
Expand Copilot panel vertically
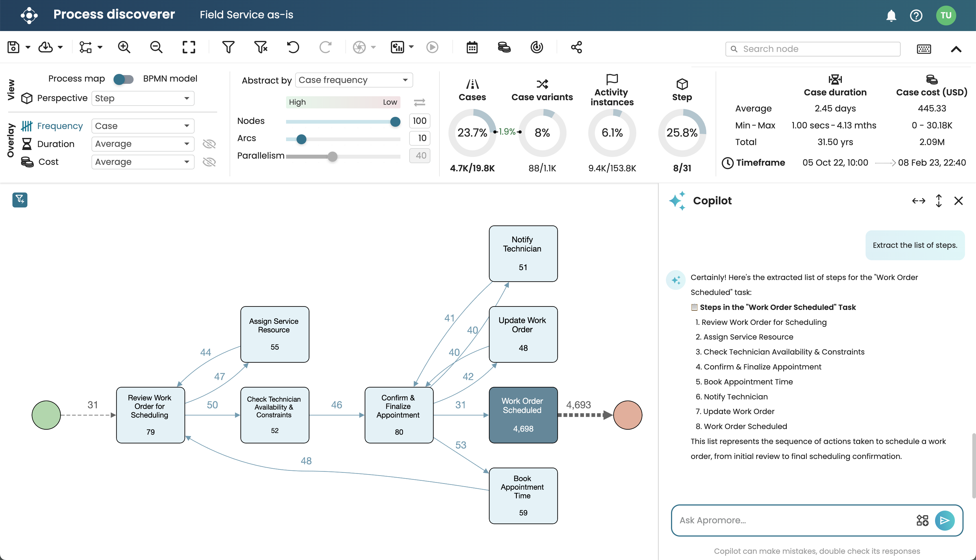pyautogui.click(x=939, y=201)
